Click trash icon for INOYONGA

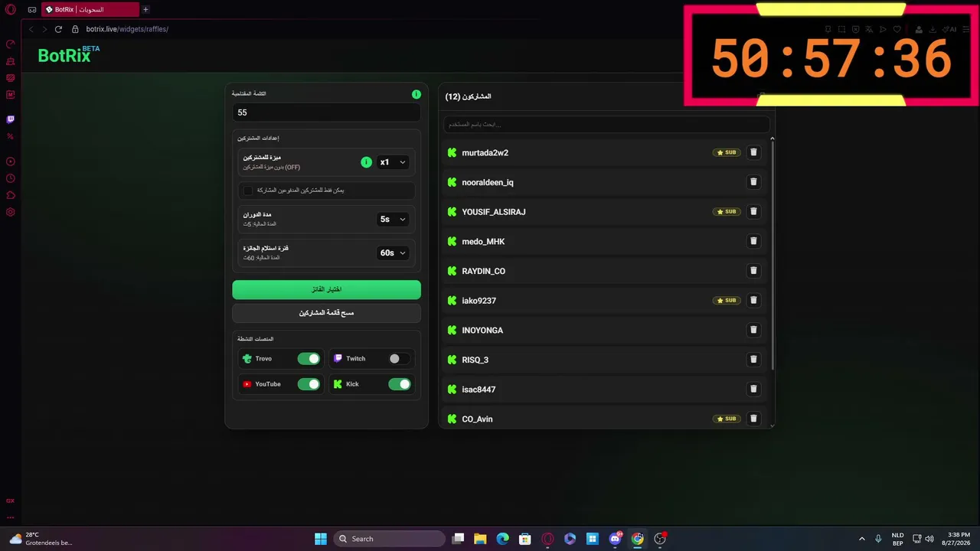(x=753, y=330)
